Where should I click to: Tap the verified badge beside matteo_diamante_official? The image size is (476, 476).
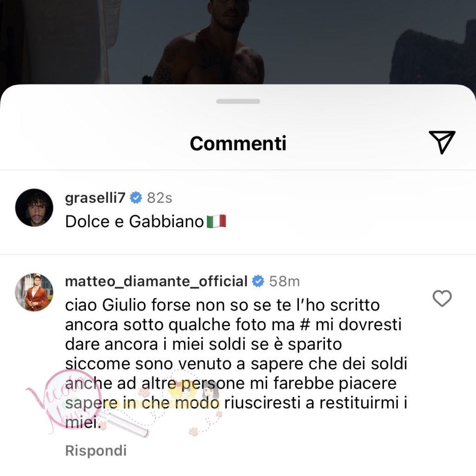point(258,281)
